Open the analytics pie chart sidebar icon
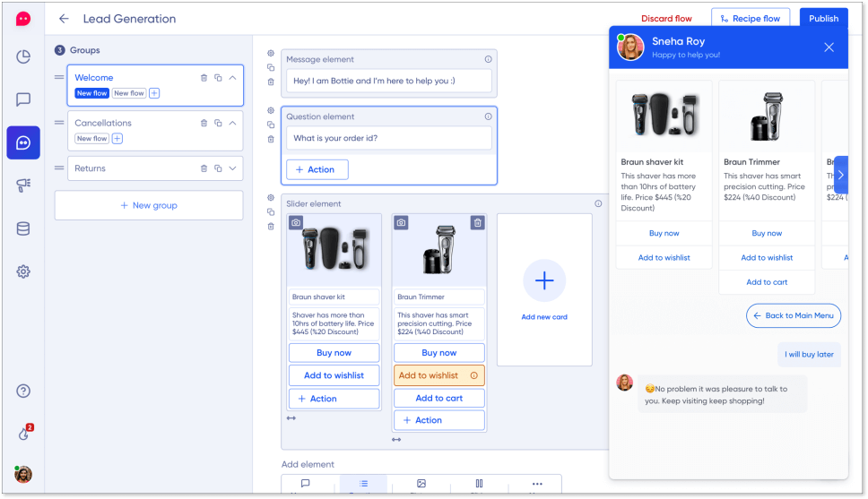This screenshot has height=499, width=868. click(x=23, y=57)
